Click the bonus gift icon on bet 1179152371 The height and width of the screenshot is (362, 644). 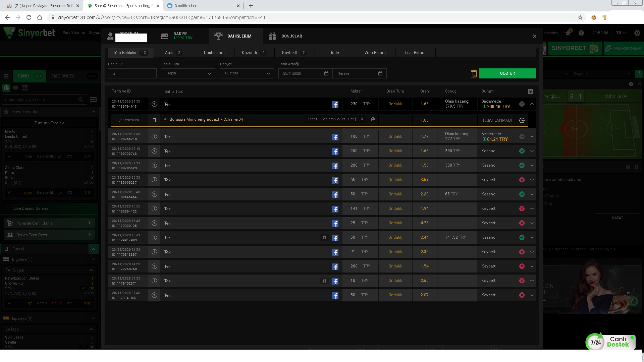tap(324, 281)
